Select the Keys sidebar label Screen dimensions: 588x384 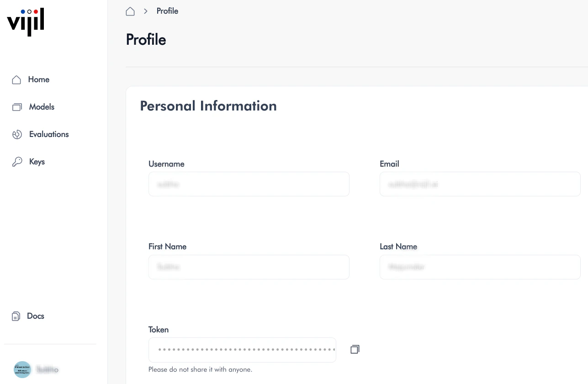(x=37, y=162)
